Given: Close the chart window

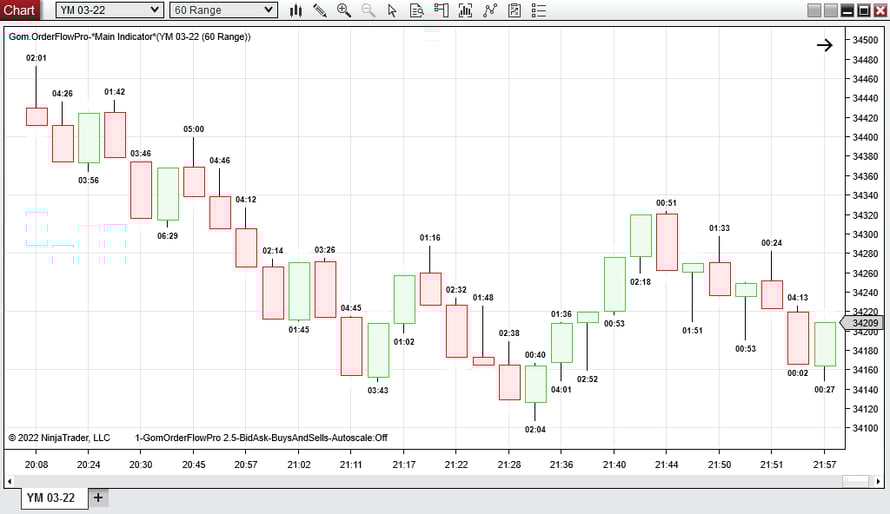Looking at the screenshot, I should pos(880,10).
